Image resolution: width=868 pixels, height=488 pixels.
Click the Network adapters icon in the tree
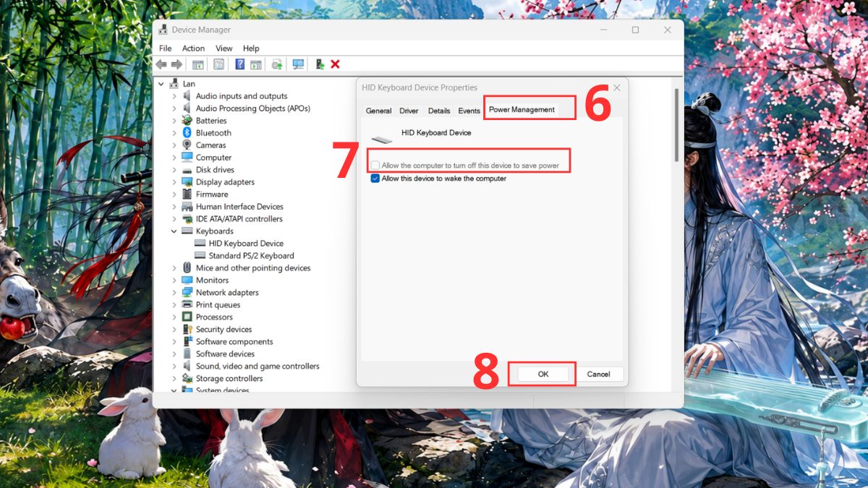click(x=187, y=293)
